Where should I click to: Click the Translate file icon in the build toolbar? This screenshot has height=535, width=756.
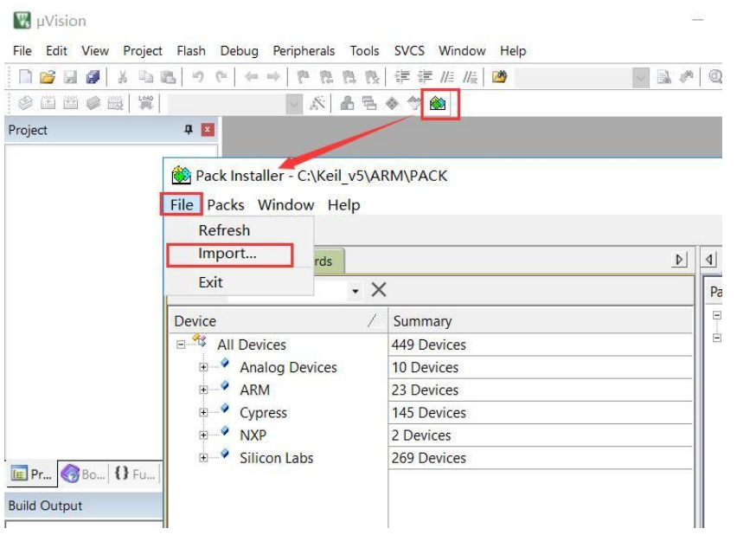(25, 103)
